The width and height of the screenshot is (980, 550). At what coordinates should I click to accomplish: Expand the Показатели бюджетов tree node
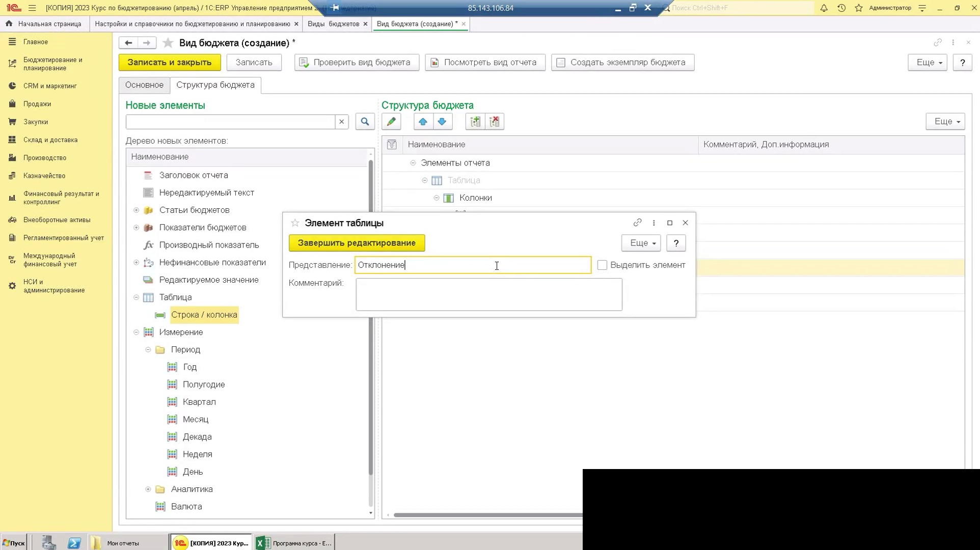pos(136,228)
